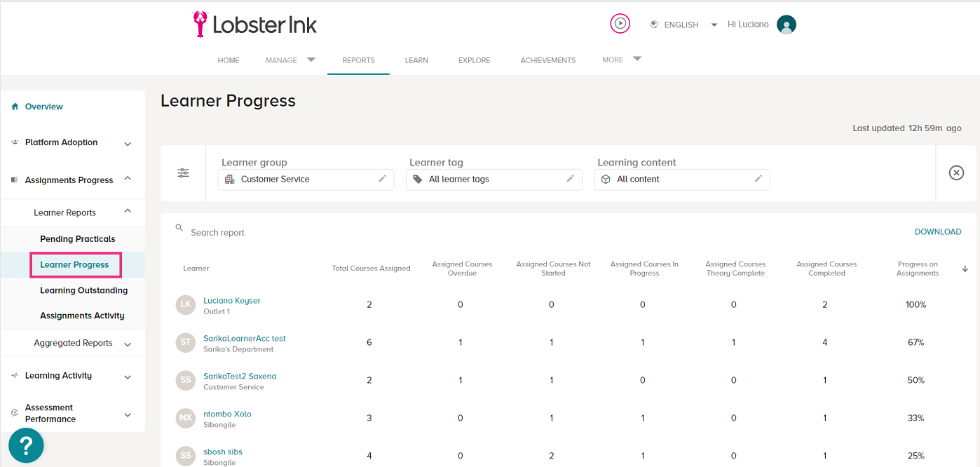Click the Search report input field
980x467 pixels.
tap(217, 233)
